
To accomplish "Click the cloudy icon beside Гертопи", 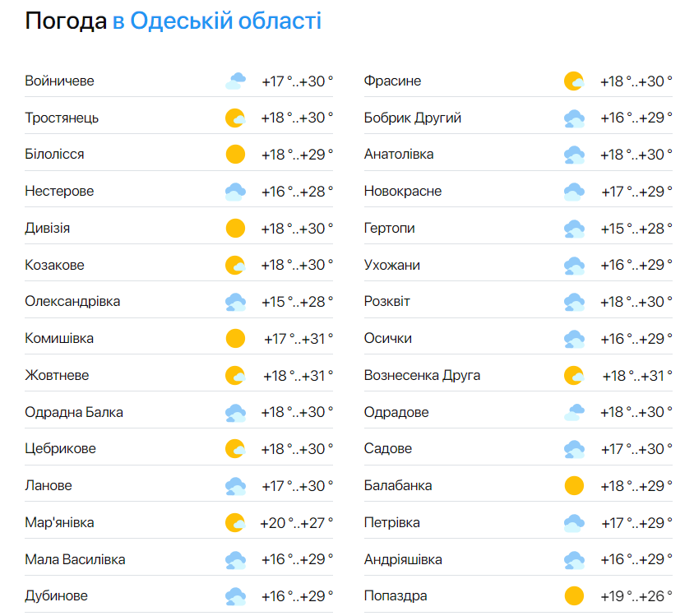I will 573,228.
